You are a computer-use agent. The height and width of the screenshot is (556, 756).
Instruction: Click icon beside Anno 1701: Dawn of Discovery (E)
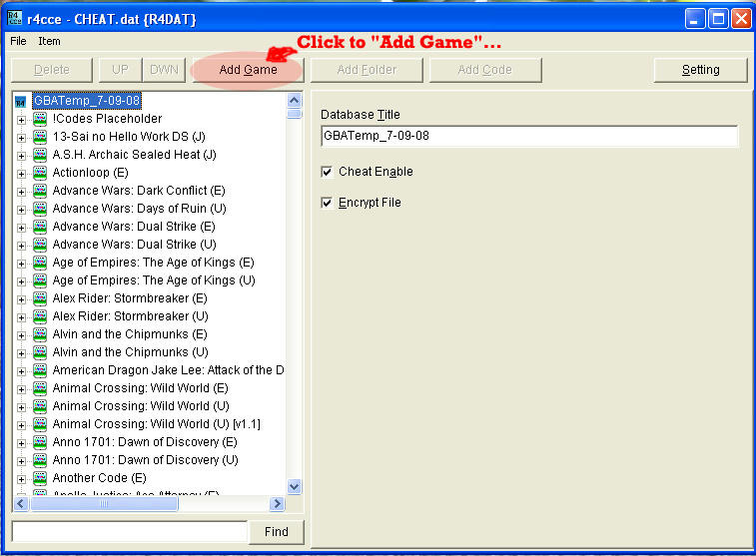(40, 442)
